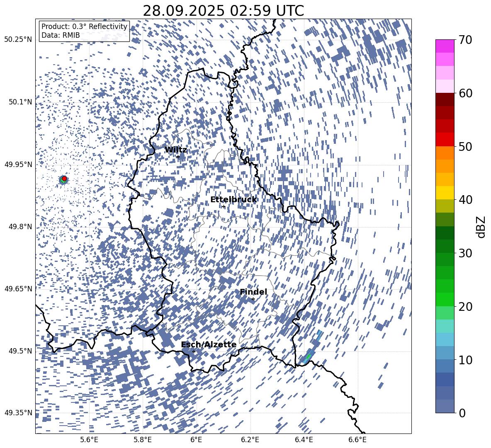
Task: Click the 'Product: 0.3° Reflectivity' label
Action: click(84, 26)
